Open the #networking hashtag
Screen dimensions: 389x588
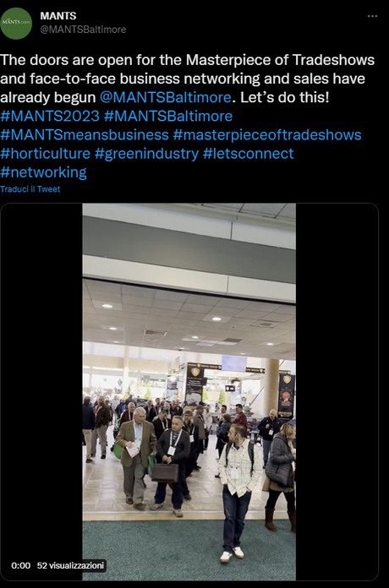coord(43,172)
